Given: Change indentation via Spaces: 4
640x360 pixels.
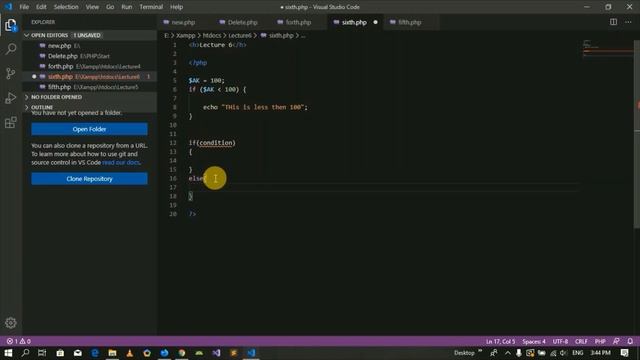Looking at the screenshot, I should [534, 341].
